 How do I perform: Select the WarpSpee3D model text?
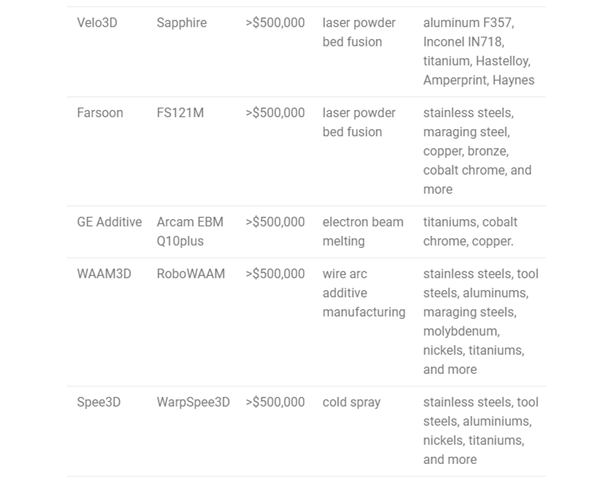[x=193, y=403]
